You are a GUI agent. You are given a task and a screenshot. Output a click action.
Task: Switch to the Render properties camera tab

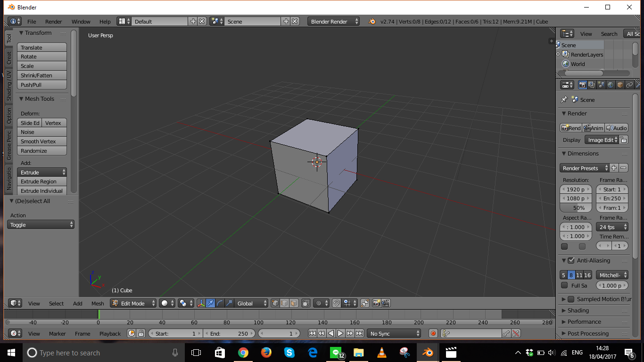[583, 85]
